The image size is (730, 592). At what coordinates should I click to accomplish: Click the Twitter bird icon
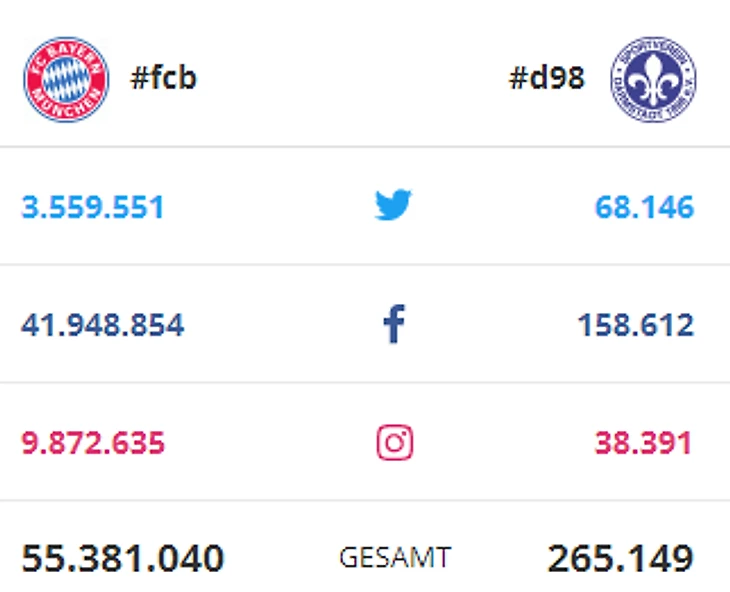[x=393, y=207]
